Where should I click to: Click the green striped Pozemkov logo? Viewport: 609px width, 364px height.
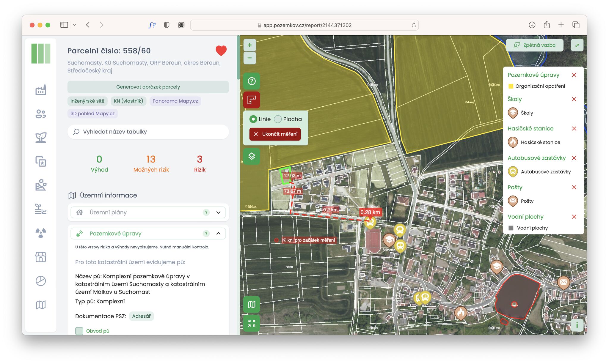point(41,53)
